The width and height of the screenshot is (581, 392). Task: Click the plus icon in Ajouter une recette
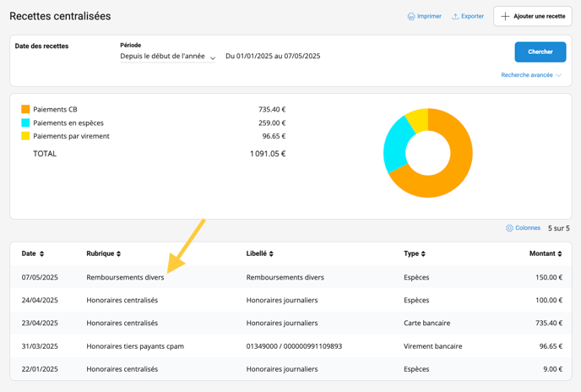505,16
